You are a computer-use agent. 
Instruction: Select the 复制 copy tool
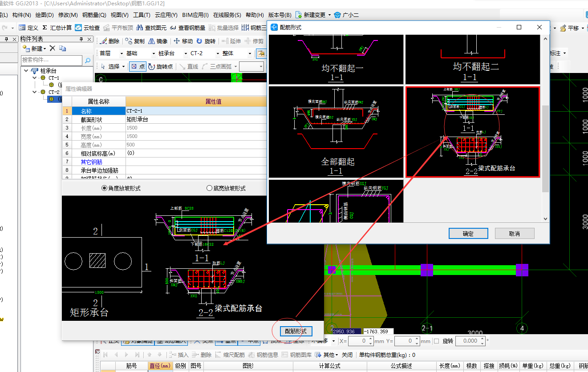click(x=135, y=41)
